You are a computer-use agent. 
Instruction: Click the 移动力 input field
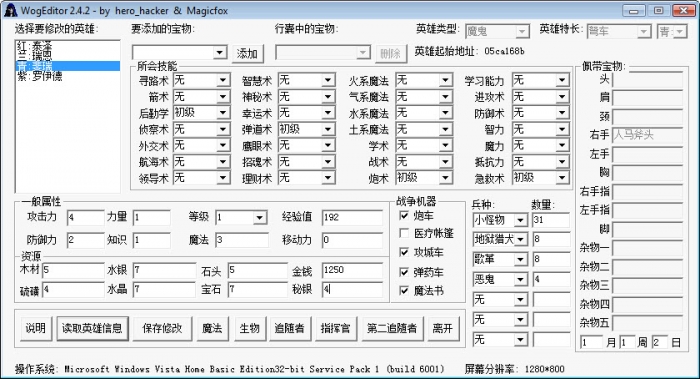coord(352,240)
